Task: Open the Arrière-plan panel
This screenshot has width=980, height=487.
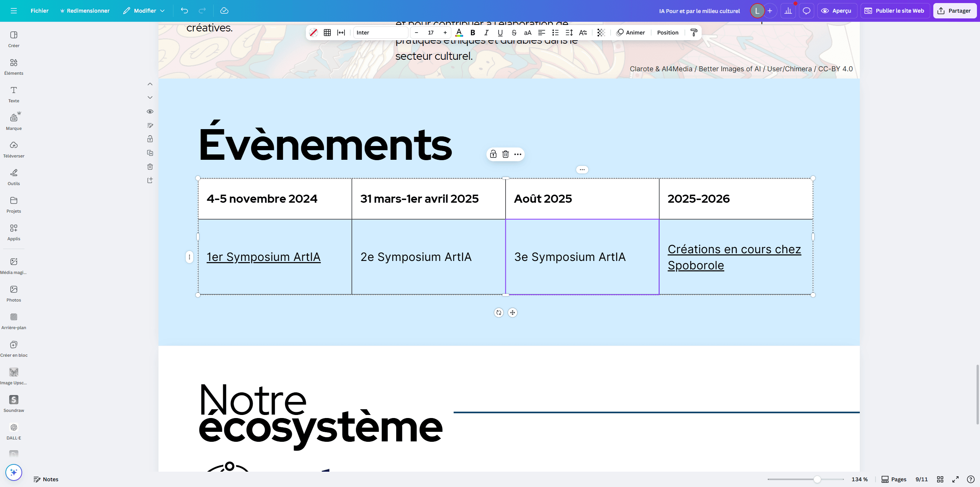Action: pyautogui.click(x=14, y=321)
